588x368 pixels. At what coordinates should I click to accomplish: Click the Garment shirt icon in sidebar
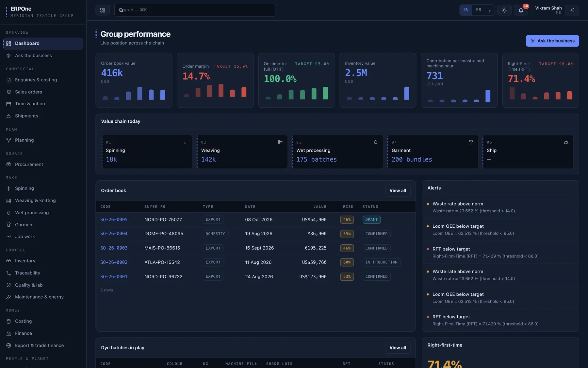point(9,225)
